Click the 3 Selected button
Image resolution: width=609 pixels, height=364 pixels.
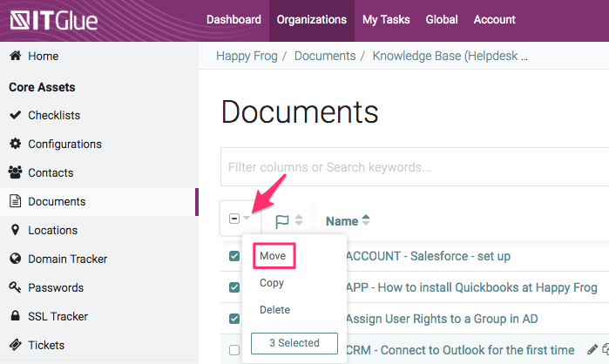[294, 343]
